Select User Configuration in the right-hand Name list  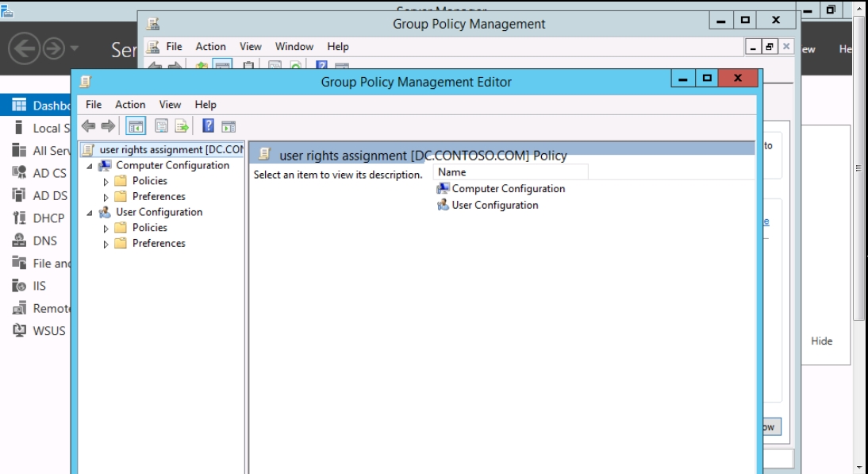click(x=488, y=206)
